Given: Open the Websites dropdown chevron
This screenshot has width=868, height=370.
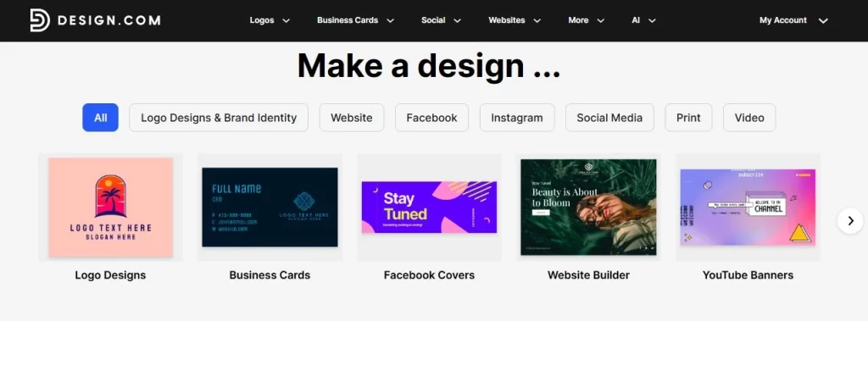Looking at the screenshot, I should 537,20.
